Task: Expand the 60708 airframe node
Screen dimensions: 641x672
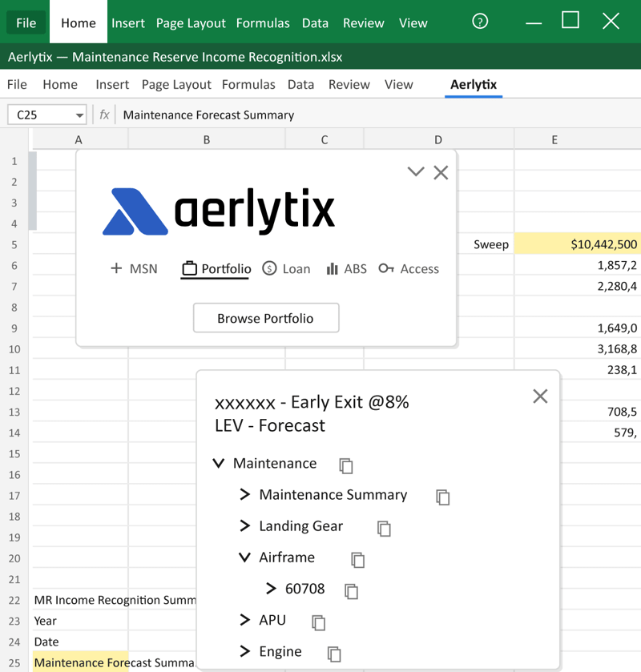Action: [271, 589]
